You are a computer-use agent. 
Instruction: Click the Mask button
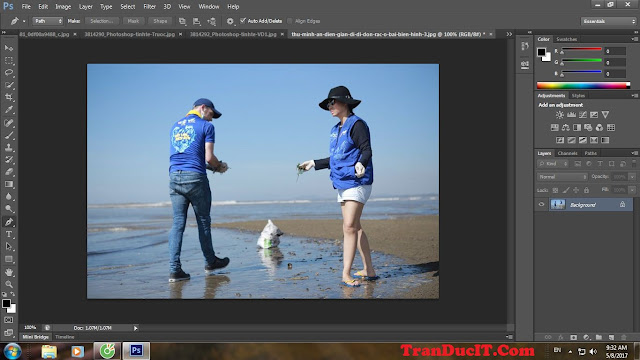pos(133,21)
